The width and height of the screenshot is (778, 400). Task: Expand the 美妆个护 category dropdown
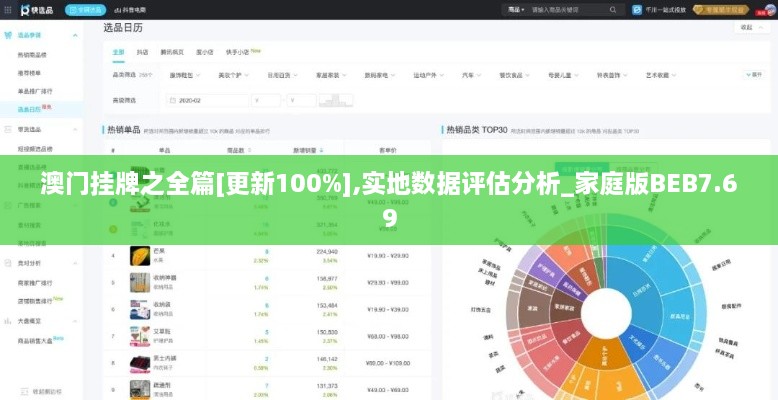pyautogui.click(x=233, y=75)
